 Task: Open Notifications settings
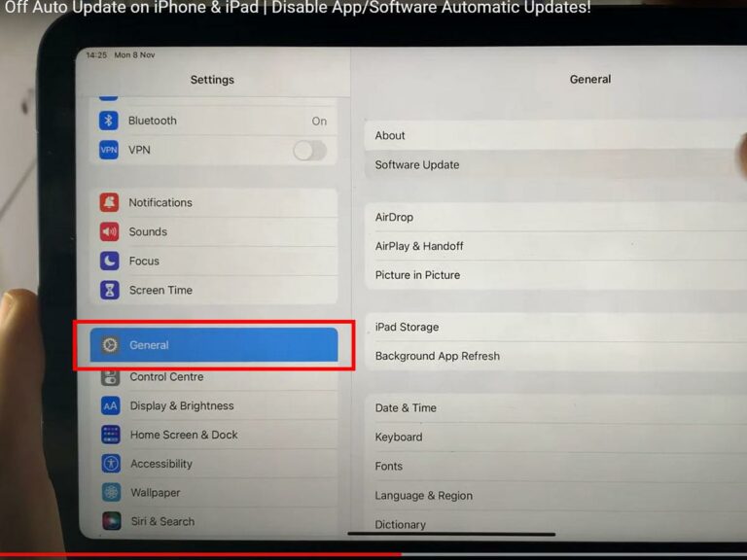[214, 202]
